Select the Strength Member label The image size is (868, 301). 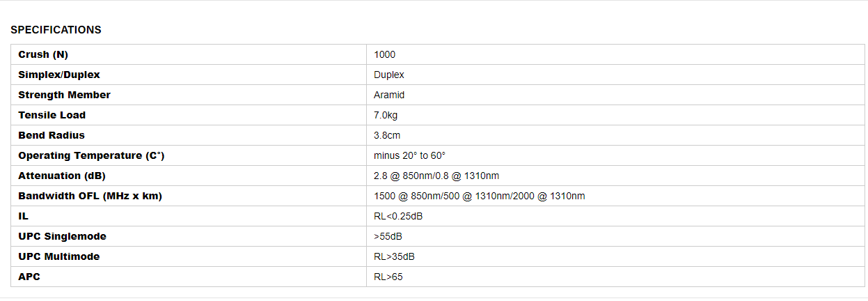(64, 95)
